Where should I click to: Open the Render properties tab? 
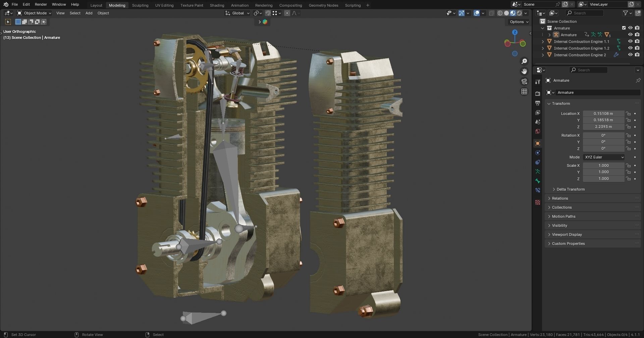[538, 94]
